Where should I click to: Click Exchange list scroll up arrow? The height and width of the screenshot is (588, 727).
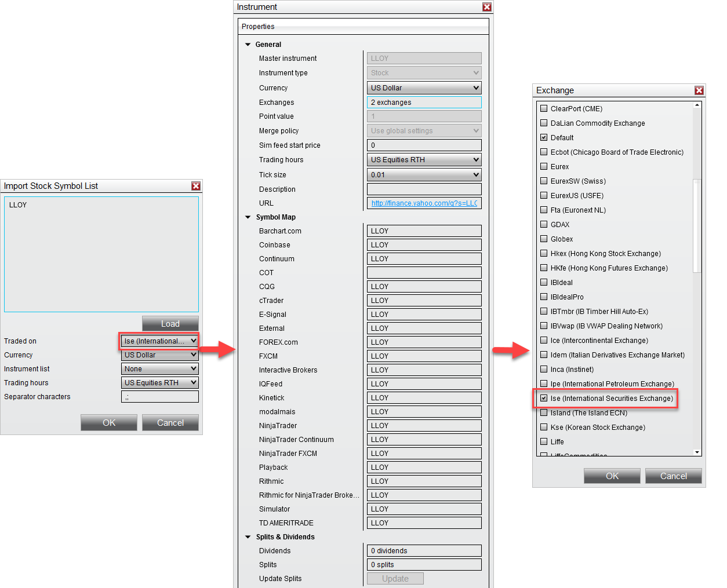(697, 105)
